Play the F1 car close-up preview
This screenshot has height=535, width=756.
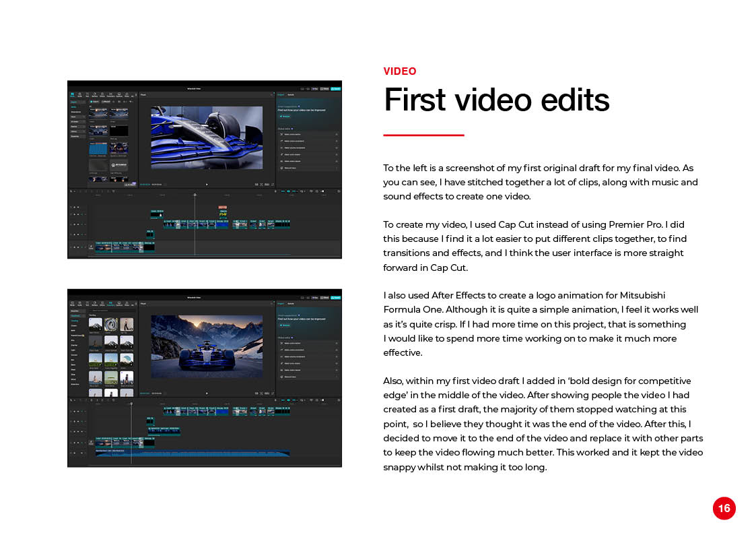click(x=207, y=184)
